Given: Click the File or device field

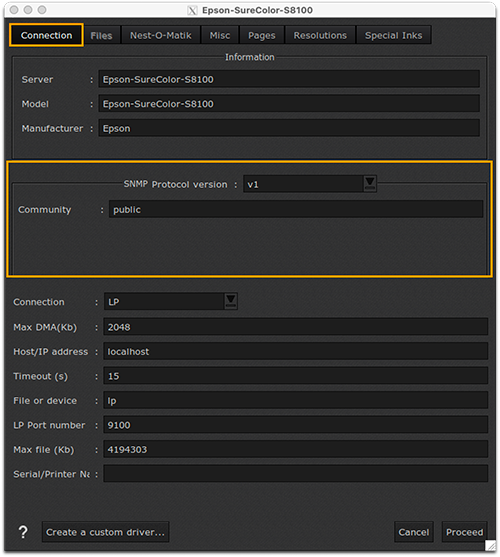Looking at the screenshot, I should (295, 400).
